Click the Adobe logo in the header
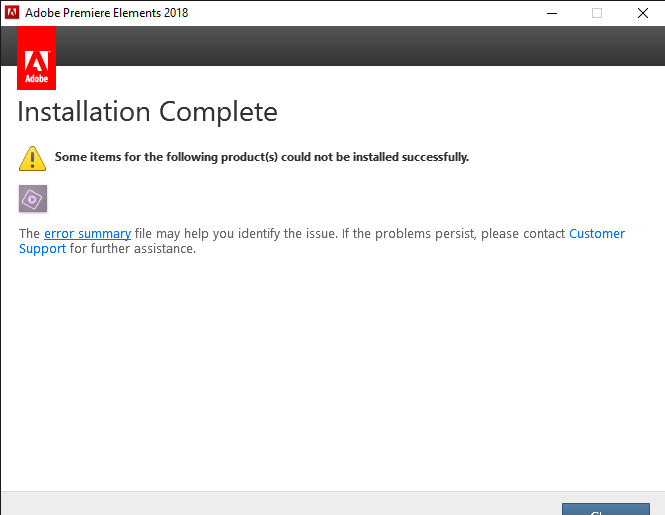Screen dimensions: 665x515 (36, 58)
